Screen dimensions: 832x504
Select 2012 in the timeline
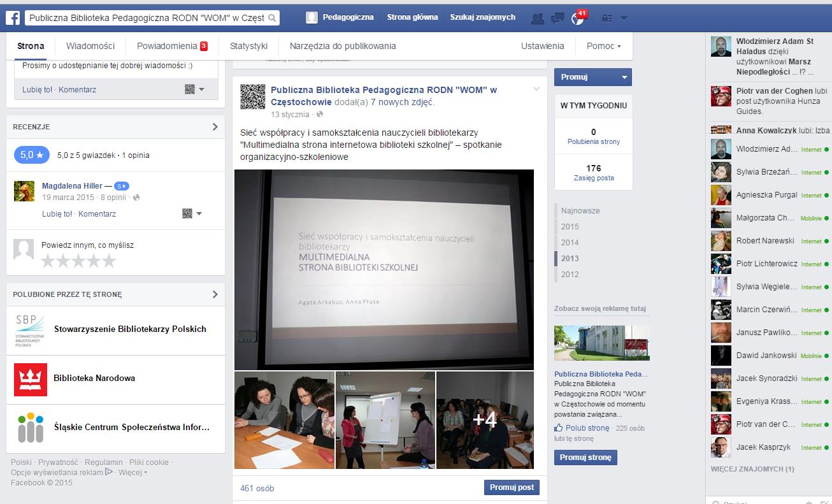click(x=570, y=275)
